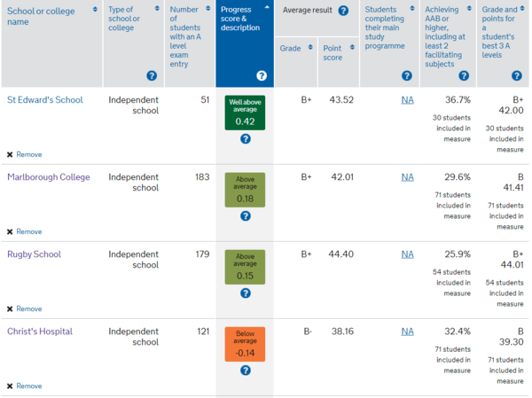Viewport: 532px width, 398px height.
Task: Sort by average result Grade
Action: (310, 47)
